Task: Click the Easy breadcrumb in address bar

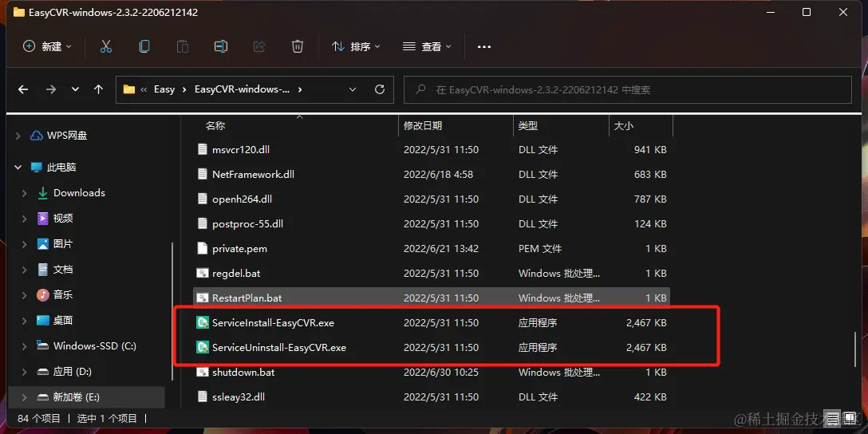Action: tap(164, 89)
